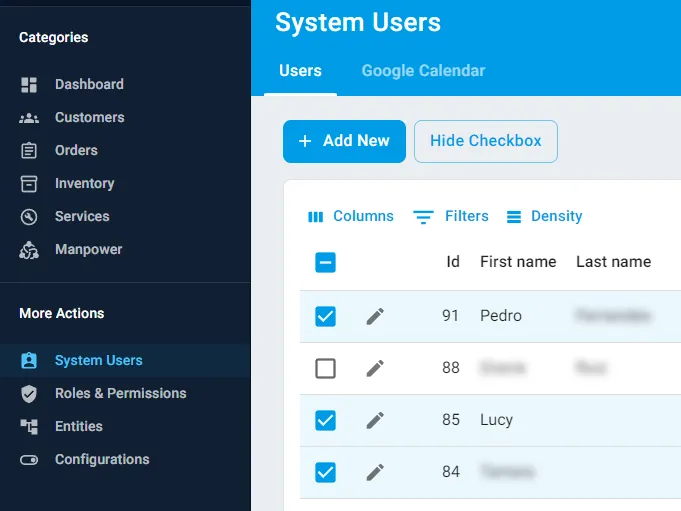Switch to the Google Calendar tab
The image size is (681, 511).
coord(423,71)
